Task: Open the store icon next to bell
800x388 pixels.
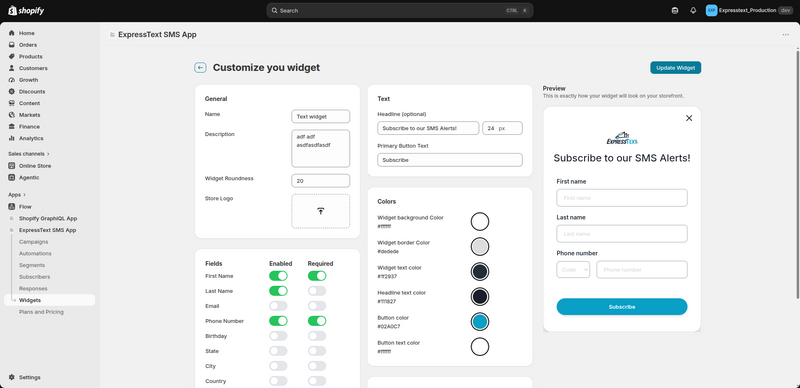Action: (x=675, y=10)
